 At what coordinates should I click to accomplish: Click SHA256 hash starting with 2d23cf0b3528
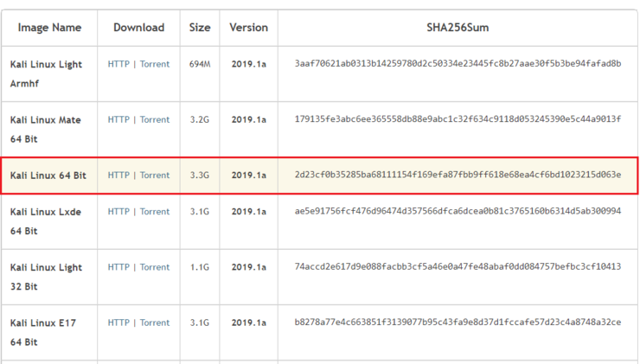click(x=458, y=175)
